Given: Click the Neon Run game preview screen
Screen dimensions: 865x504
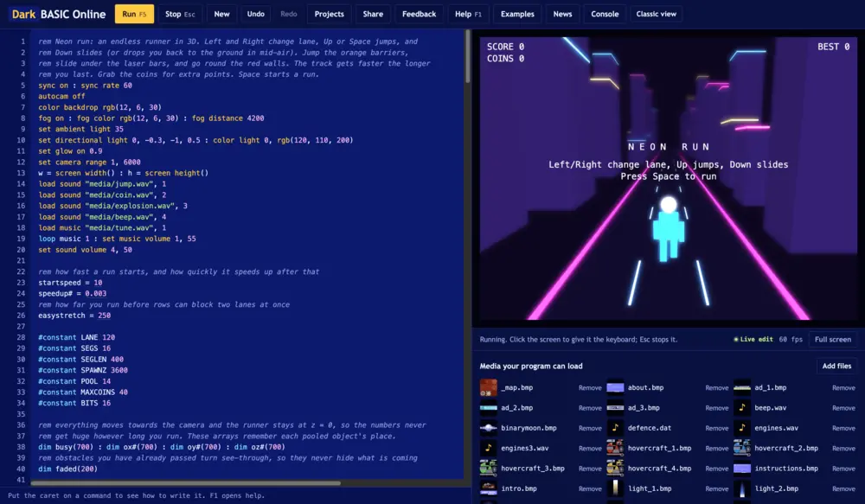Looking at the screenshot, I should [x=668, y=178].
